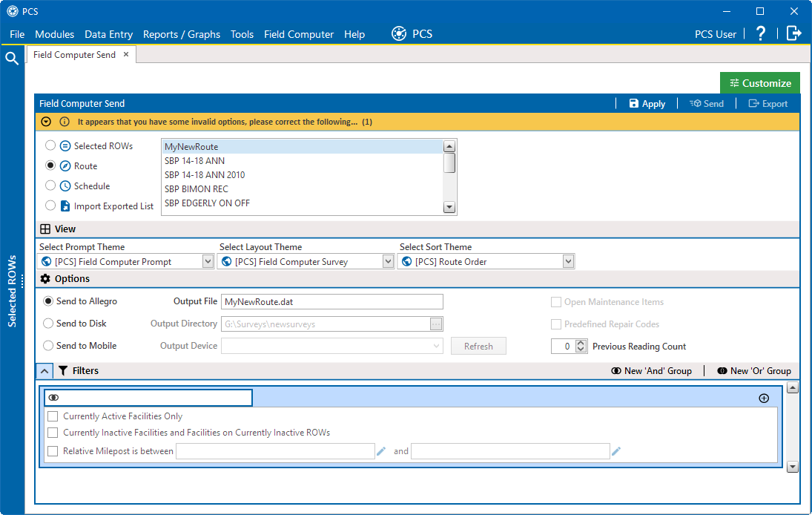
Task: Enable Currently Inactive Facilities filter checkbox
Action: click(53, 433)
